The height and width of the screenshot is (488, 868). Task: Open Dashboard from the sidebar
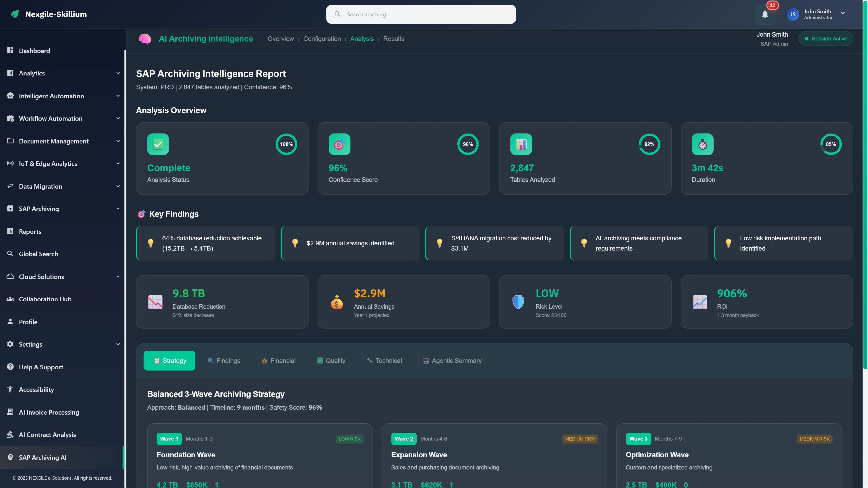coord(34,51)
